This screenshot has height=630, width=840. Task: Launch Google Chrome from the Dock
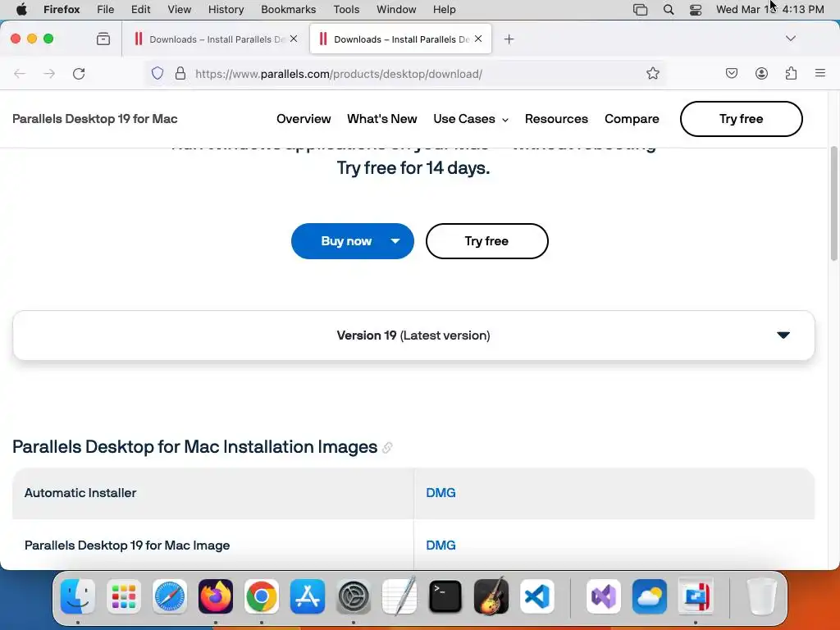pyautogui.click(x=262, y=596)
